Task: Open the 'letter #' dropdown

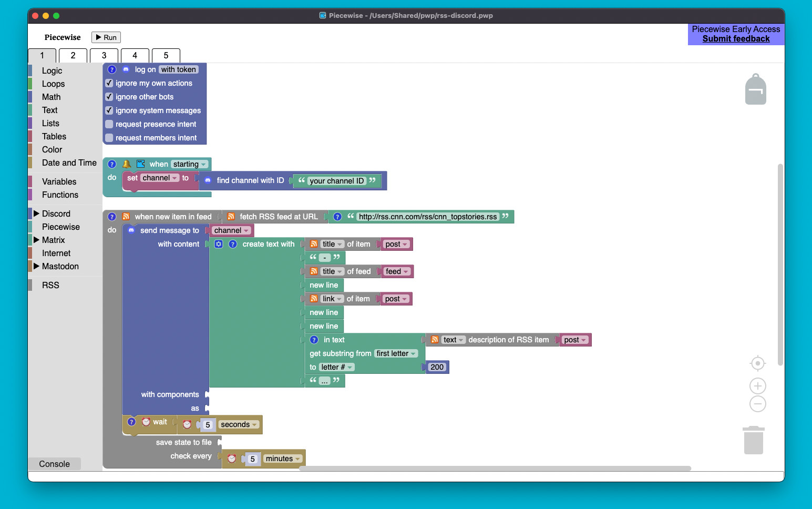Action: click(337, 367)
